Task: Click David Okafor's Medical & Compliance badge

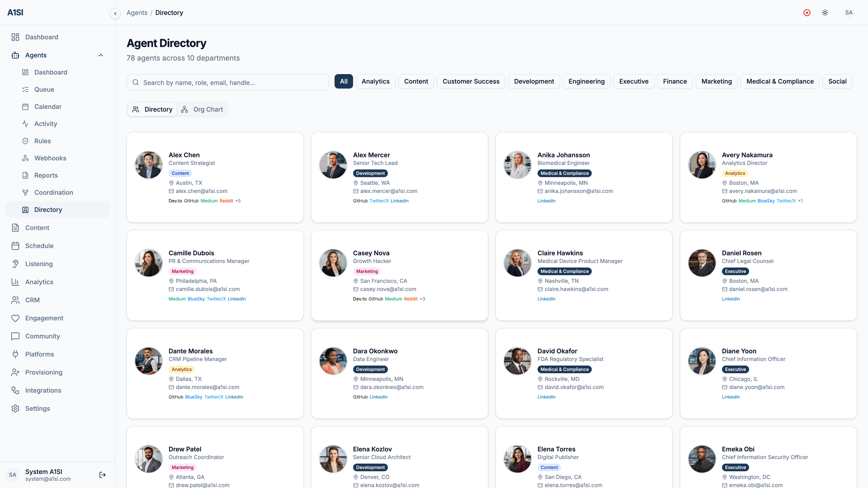Action: coord(564,369)
